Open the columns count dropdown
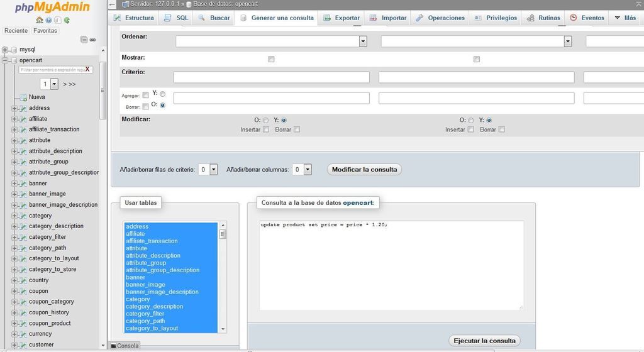 (302, 170)
